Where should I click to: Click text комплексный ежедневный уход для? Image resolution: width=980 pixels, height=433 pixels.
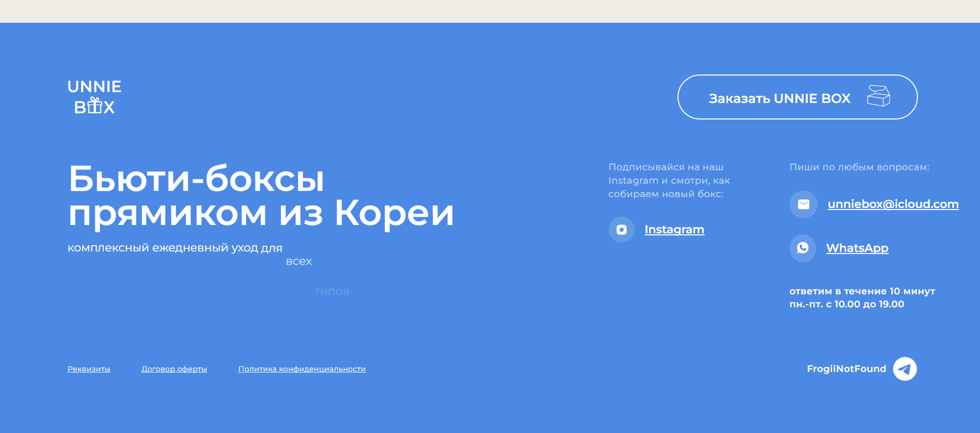[175, 248]
